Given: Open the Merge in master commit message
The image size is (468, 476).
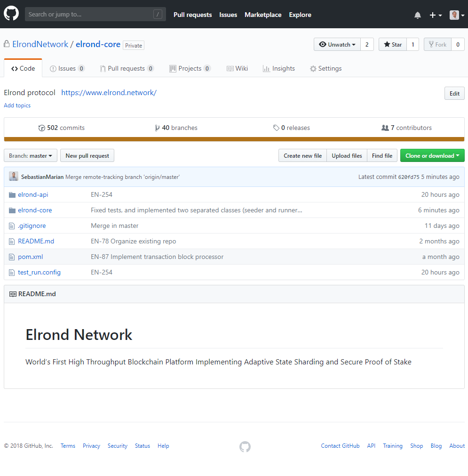Looking at the screenshot, I should coord(115,226).
